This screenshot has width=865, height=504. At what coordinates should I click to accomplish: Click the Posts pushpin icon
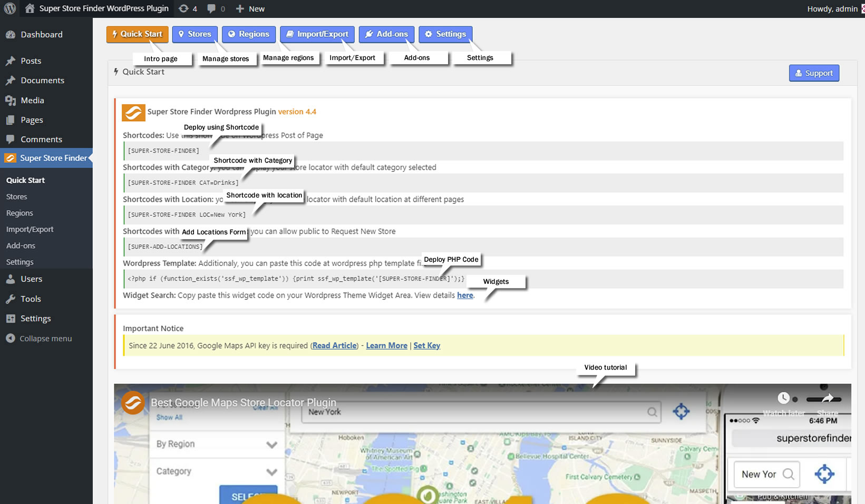tap(11, 61)
